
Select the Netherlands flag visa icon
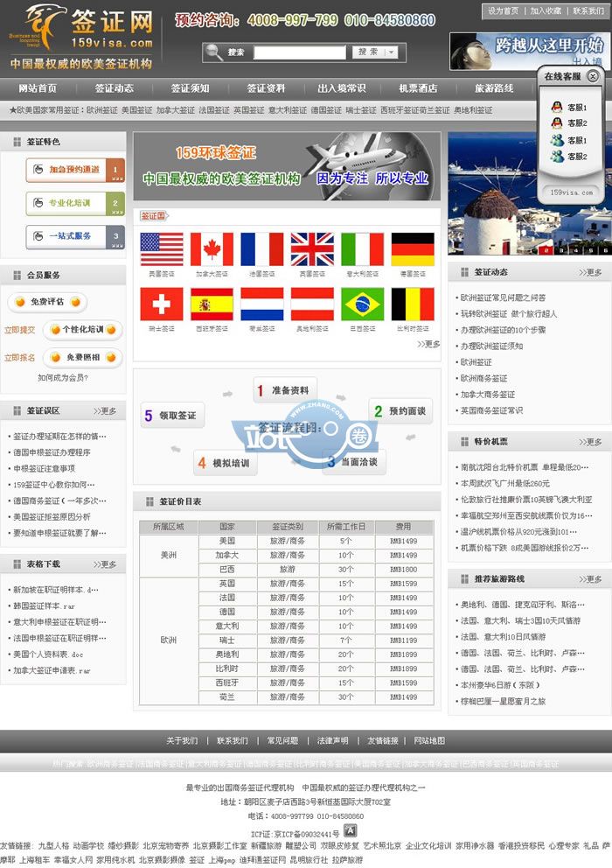tap(262, 304)
